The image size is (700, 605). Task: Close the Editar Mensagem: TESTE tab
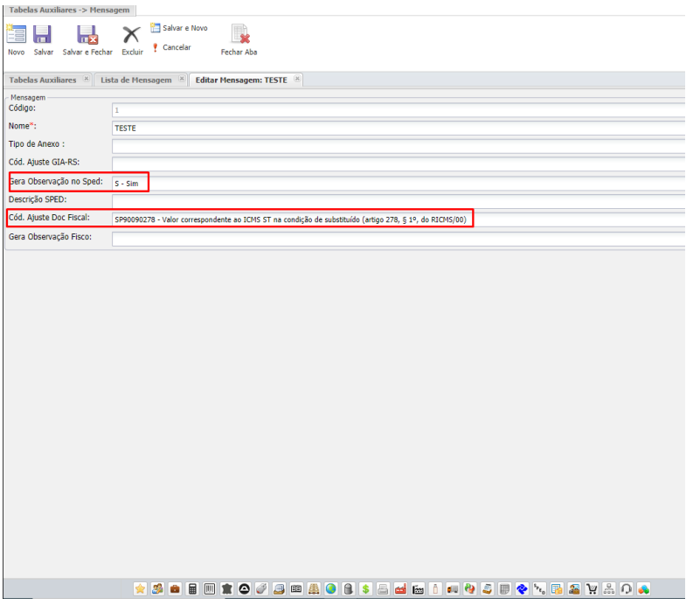[297, 79]
